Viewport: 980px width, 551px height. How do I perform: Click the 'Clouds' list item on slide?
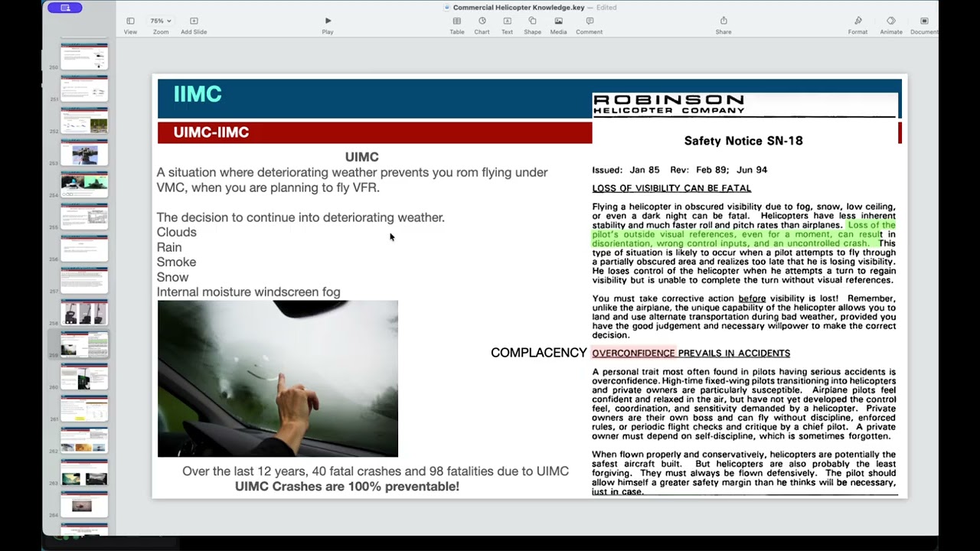177,232
